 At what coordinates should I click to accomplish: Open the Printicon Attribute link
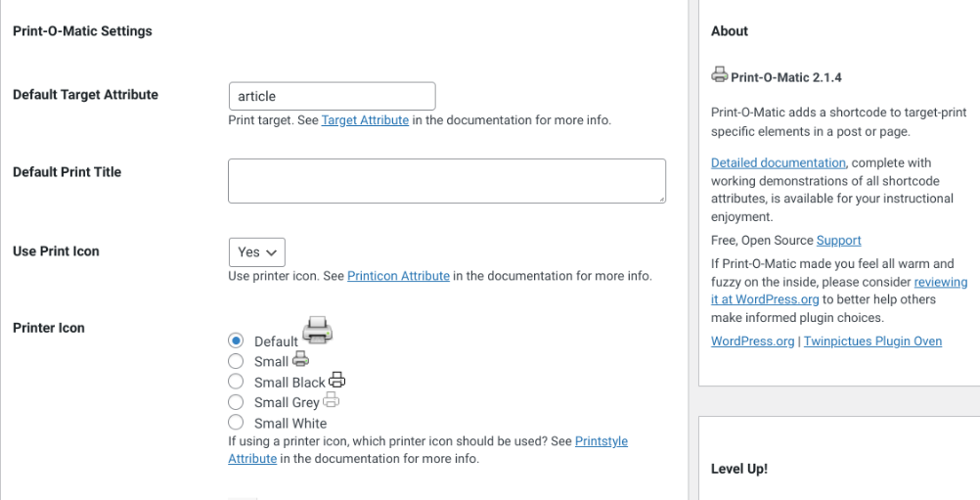[x=398, y=276]
